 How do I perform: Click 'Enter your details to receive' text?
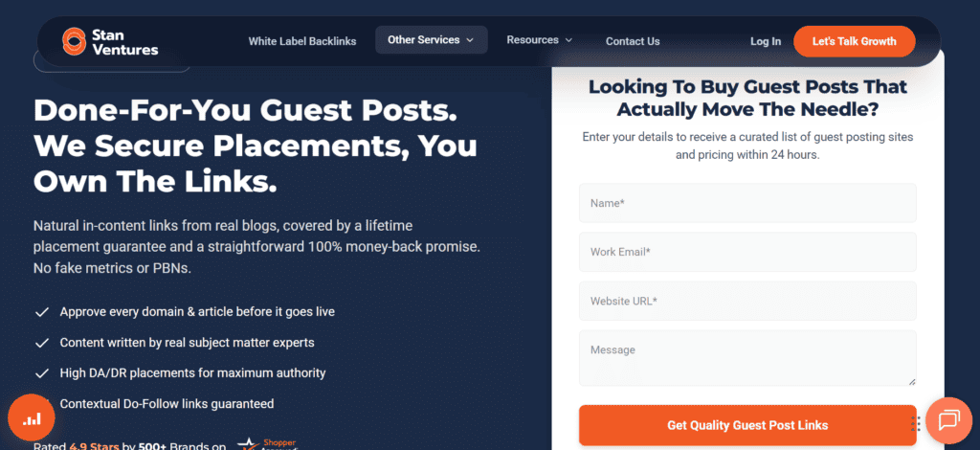pyautogui.click(x=747, y=146)
